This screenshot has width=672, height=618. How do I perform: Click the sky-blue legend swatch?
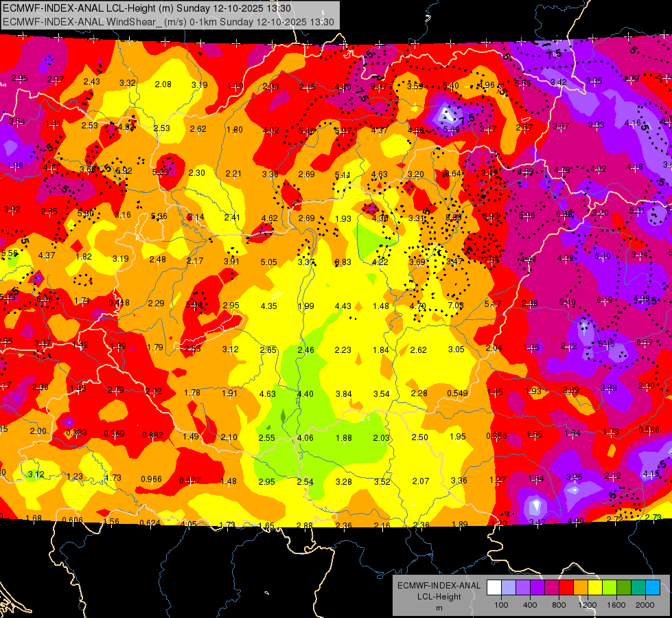653,587
